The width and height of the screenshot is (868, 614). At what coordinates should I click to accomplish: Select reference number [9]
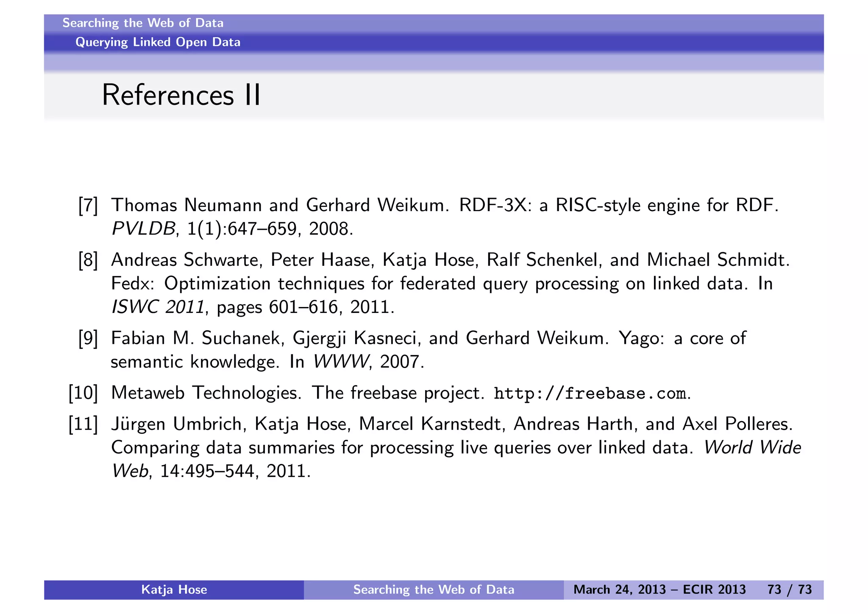click(x=88, y=338)
